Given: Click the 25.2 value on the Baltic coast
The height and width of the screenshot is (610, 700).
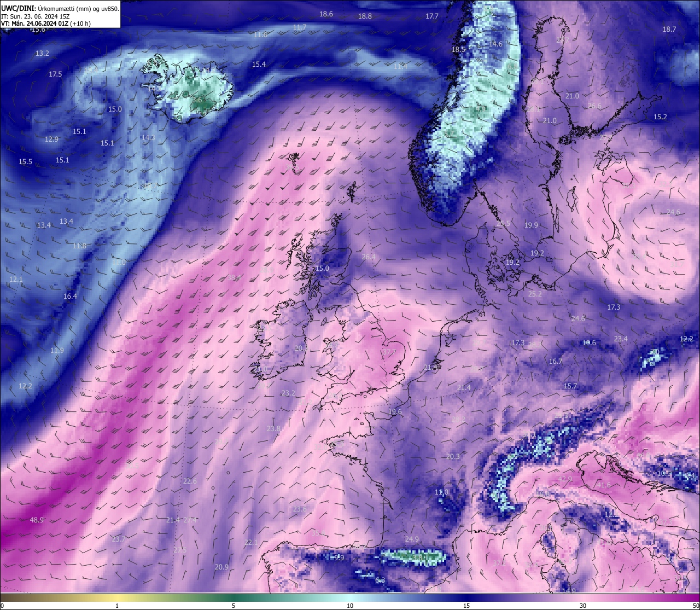Looking at the screenshot, I should pyautogui.click(x=535, y=294).
